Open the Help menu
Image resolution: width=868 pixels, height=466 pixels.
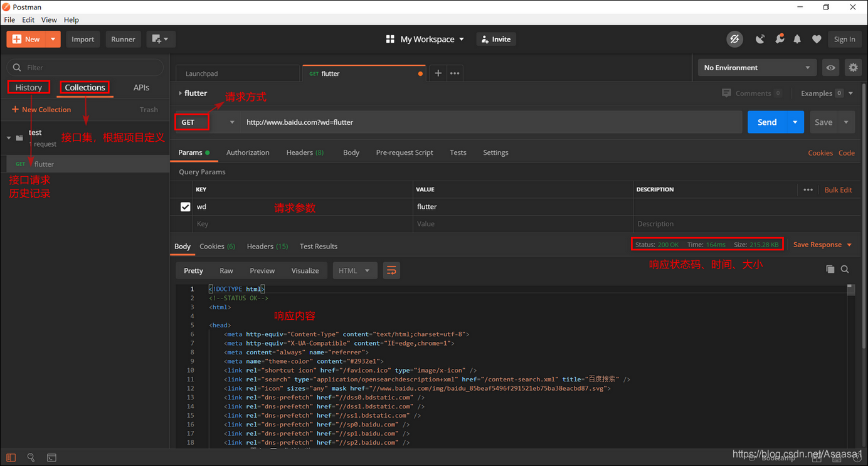[71, 19]
